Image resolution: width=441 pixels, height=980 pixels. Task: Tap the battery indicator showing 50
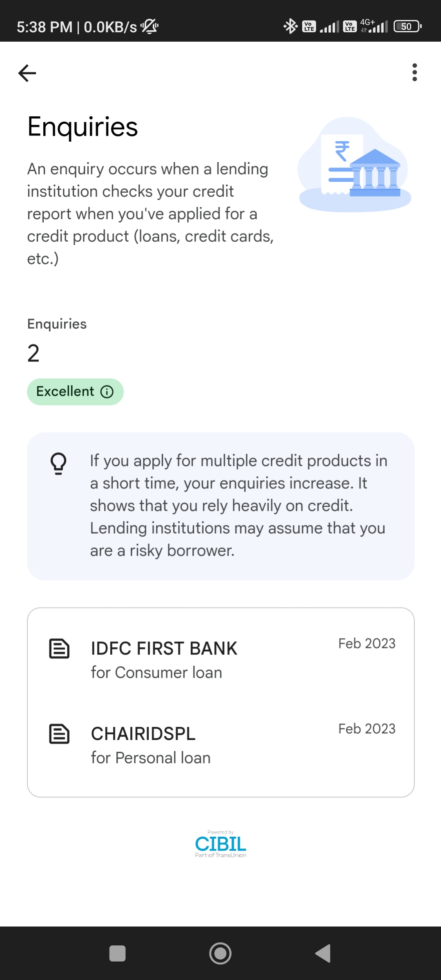(407, 27)
